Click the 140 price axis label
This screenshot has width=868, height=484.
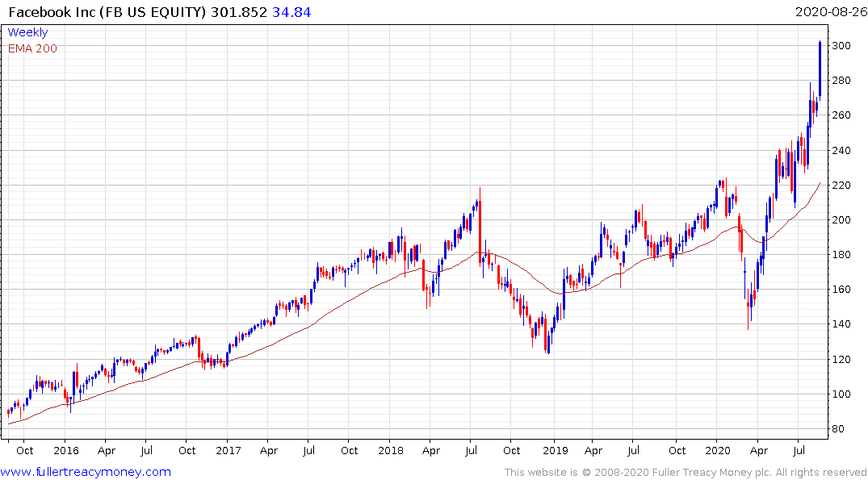coord(841,324)
